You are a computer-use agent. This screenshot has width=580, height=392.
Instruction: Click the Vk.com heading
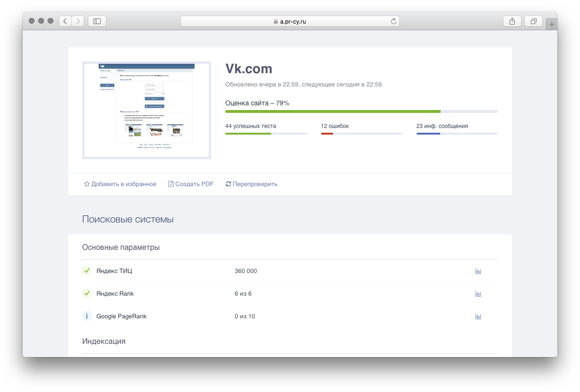[x=249, y=69]
